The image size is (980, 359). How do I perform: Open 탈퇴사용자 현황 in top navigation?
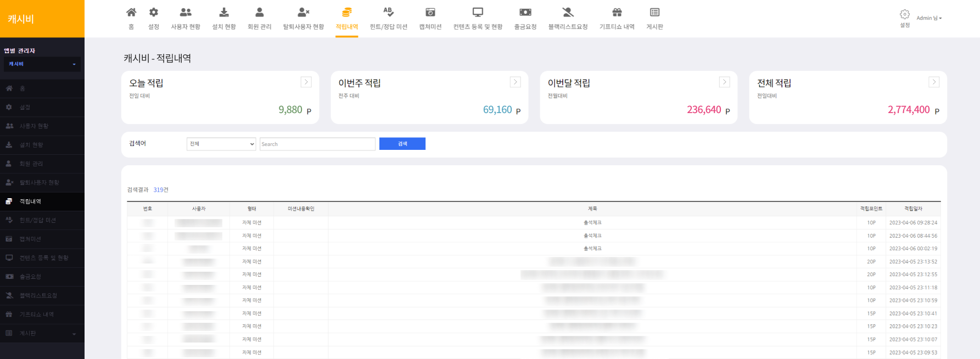tap(304, 19)
